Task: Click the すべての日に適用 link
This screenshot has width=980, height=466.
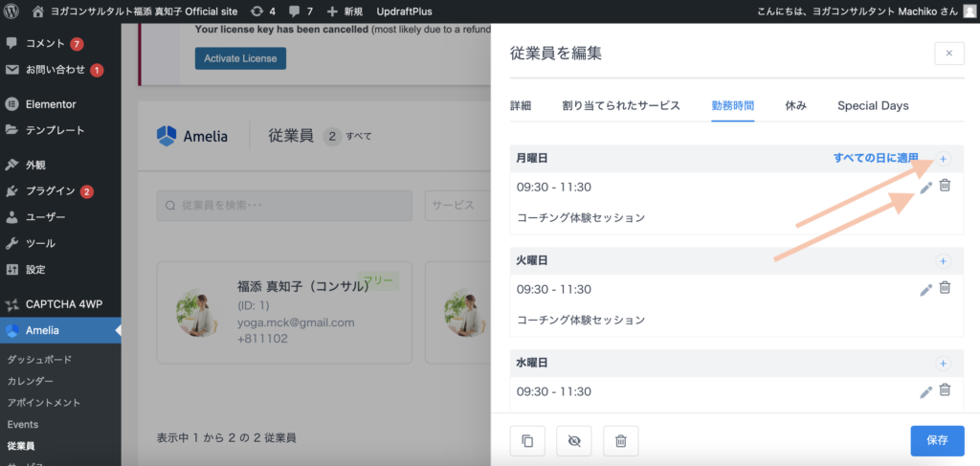Action: [875, 158]
